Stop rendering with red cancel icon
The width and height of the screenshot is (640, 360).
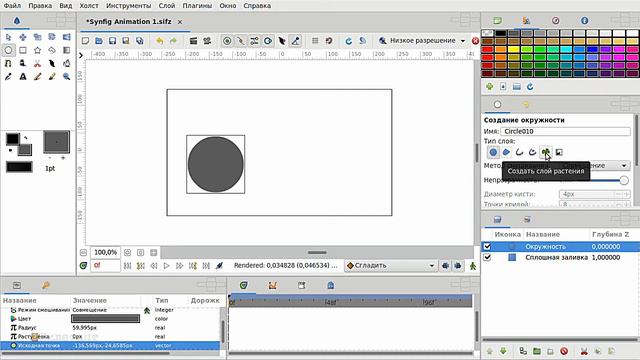tap(475, 41)
